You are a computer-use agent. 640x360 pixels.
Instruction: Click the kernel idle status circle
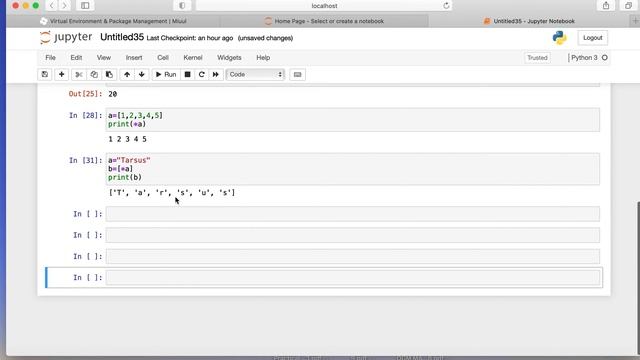605,58
